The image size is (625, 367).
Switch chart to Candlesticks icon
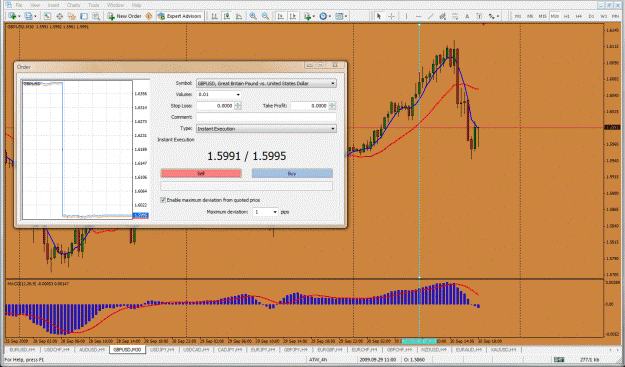[226, 16]
